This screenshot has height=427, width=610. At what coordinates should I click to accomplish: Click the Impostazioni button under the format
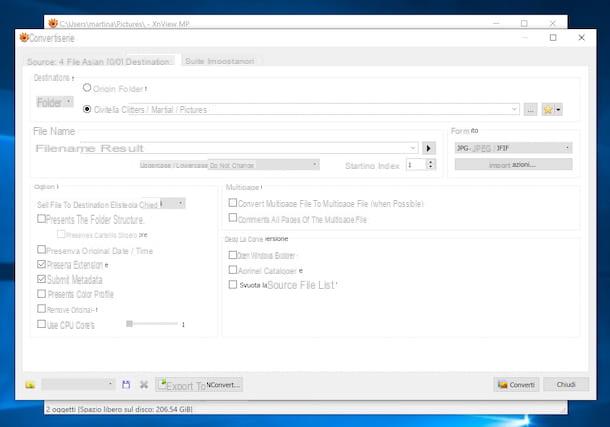click(513, 164)
